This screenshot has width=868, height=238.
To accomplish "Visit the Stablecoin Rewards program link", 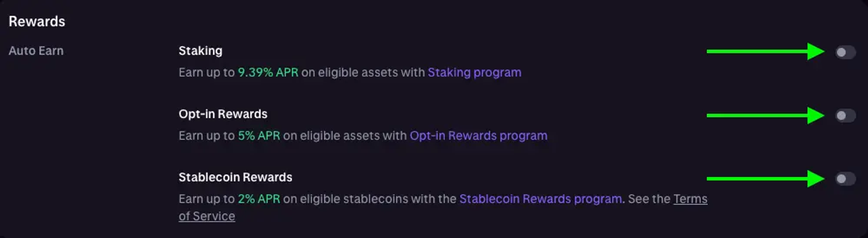I will (540, 199).
